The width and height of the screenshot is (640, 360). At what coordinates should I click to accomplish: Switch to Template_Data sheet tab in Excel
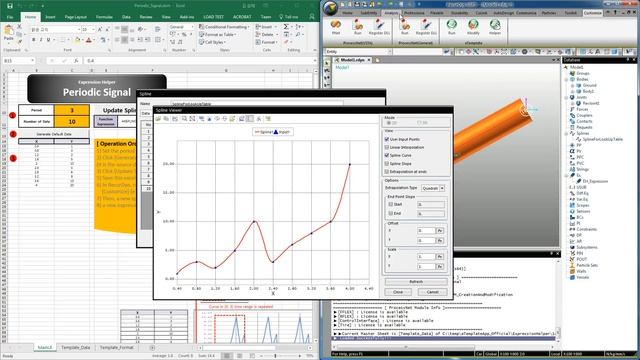(x=76, y=348)
